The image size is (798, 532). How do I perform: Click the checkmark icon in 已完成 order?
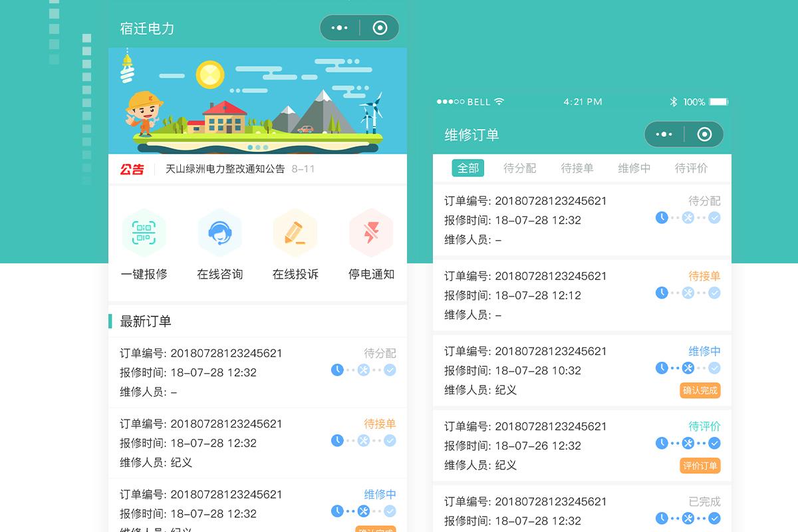[x=714, y=518]
